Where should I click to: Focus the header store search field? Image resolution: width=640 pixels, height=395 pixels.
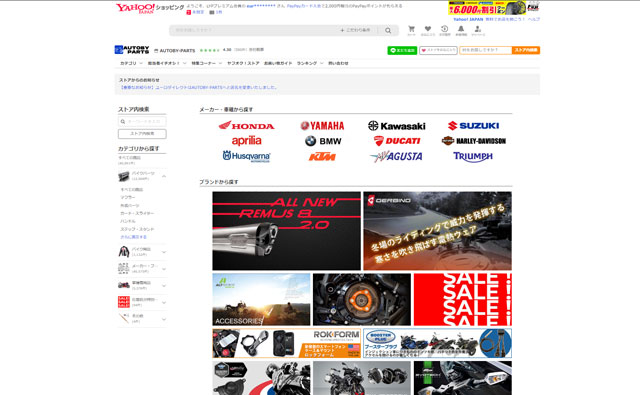pos(485,50)
